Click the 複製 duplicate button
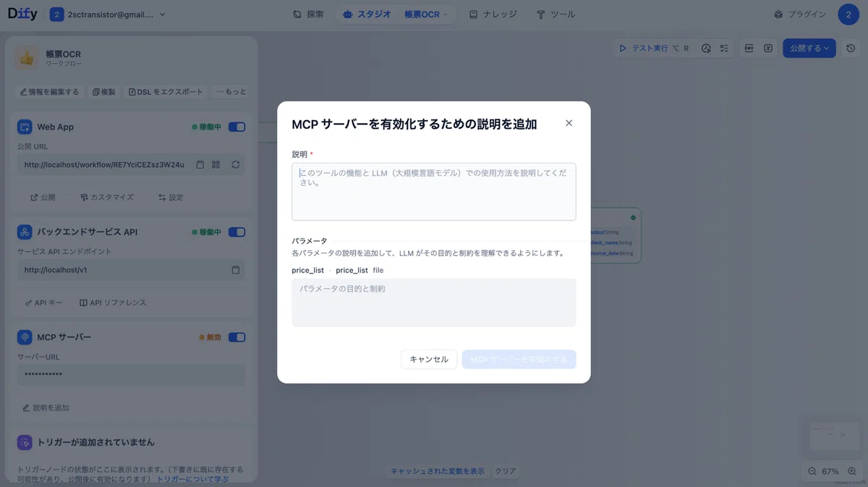Viewport: 868px width, 487px height. [x=103, y=92]
